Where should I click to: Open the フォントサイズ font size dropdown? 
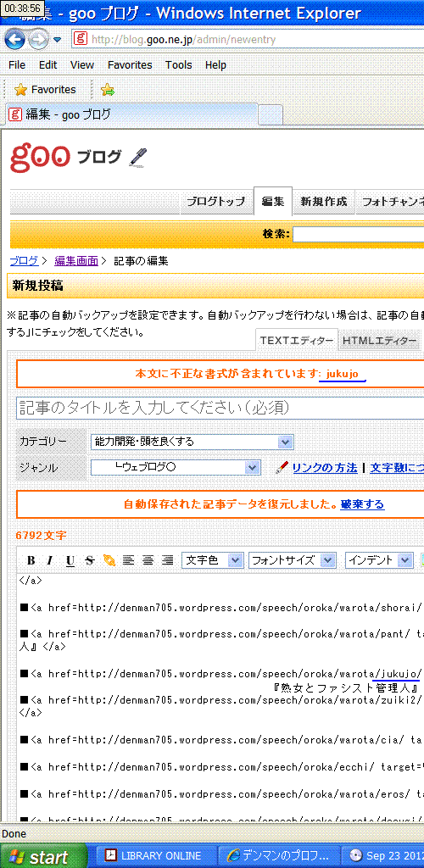pyautogui.click(x=293, y=560)
